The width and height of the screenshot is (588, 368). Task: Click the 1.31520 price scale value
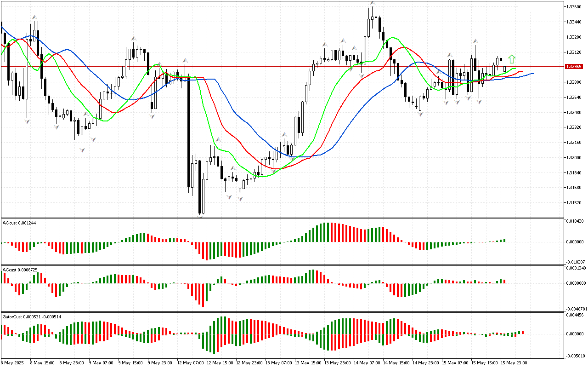coord(574,202)
